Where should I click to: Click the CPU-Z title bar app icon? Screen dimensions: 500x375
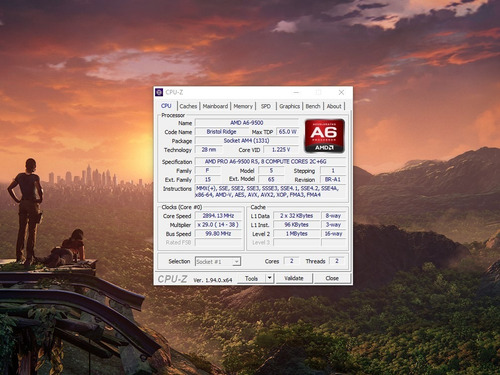pos(159,92)
